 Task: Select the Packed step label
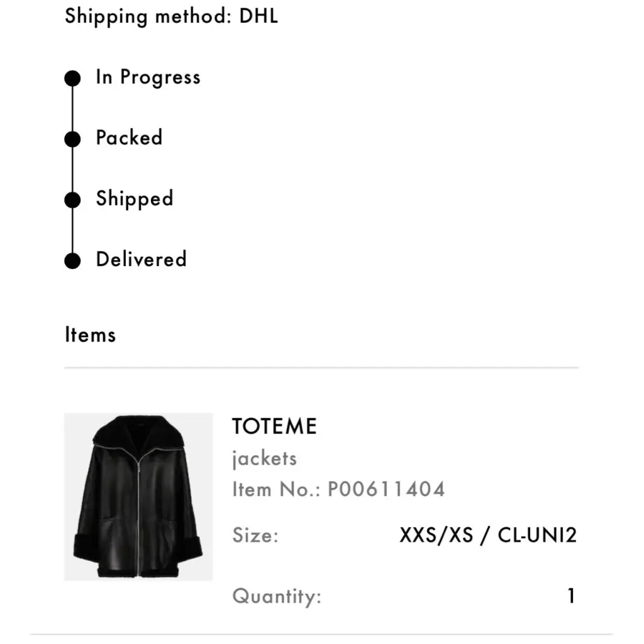(129, 138)
